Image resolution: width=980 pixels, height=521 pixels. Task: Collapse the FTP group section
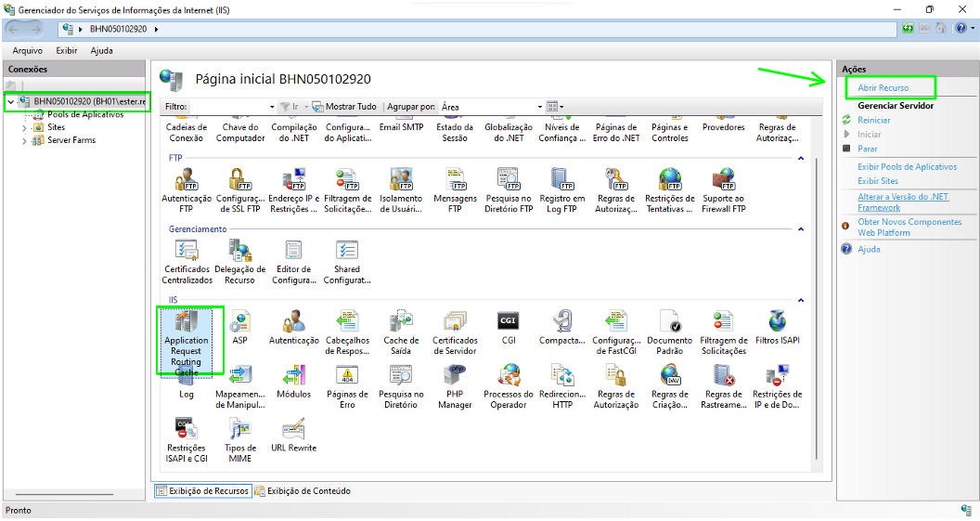(801, 158)
